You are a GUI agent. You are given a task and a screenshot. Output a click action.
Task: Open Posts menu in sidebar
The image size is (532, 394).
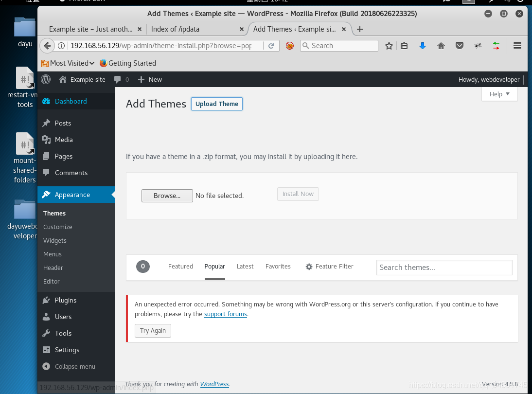76,123
